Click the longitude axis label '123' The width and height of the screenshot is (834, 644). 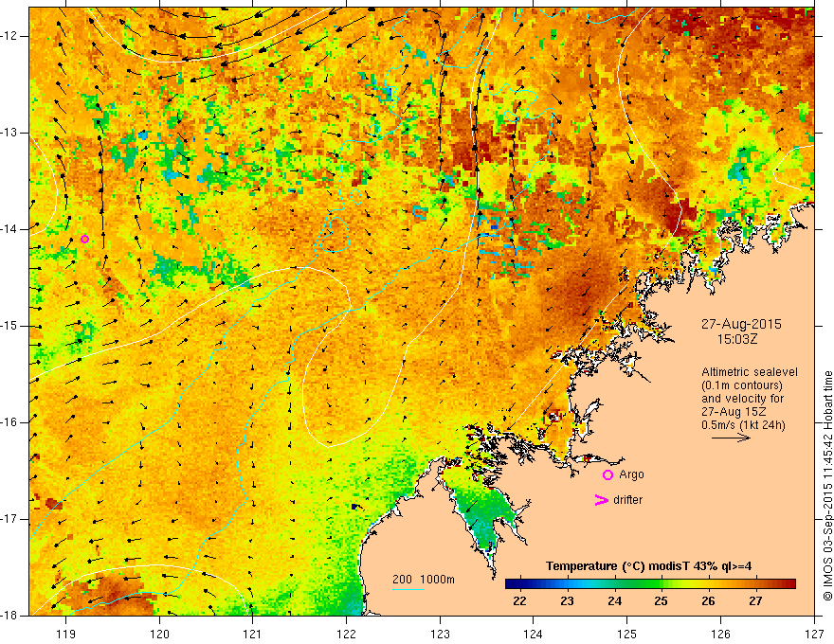[440, 634]
